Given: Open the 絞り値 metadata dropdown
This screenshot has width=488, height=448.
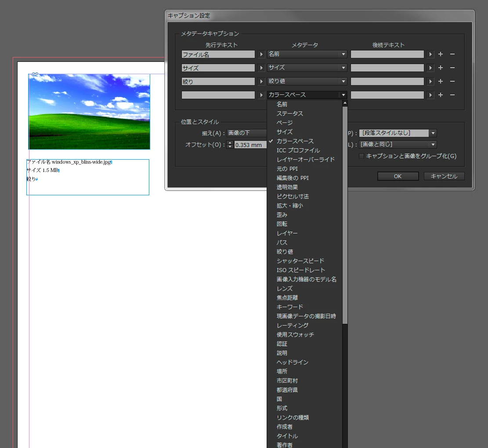Looking at the screenshot, I should coord(307,81).
